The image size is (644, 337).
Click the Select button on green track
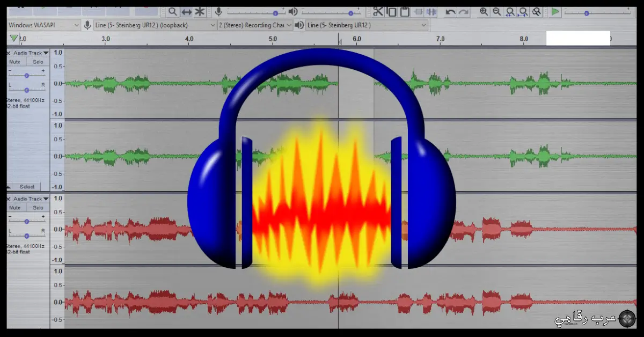(27, 187)
